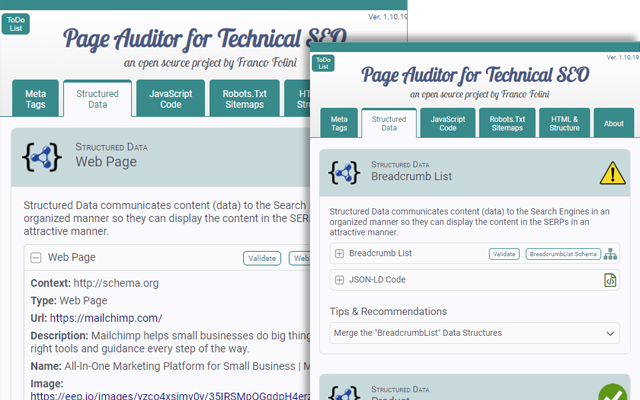Click the code file icon on JSON-LD Code row

point(610,280)
